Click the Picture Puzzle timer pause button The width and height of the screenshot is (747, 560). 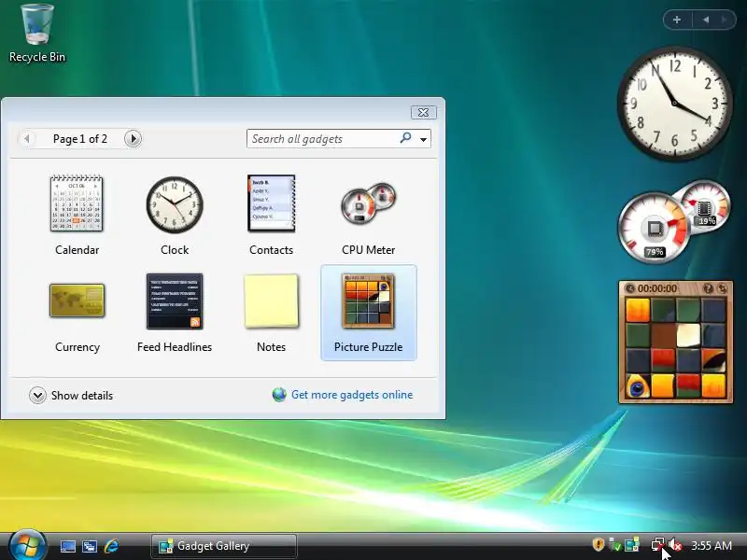click(629, 288)
